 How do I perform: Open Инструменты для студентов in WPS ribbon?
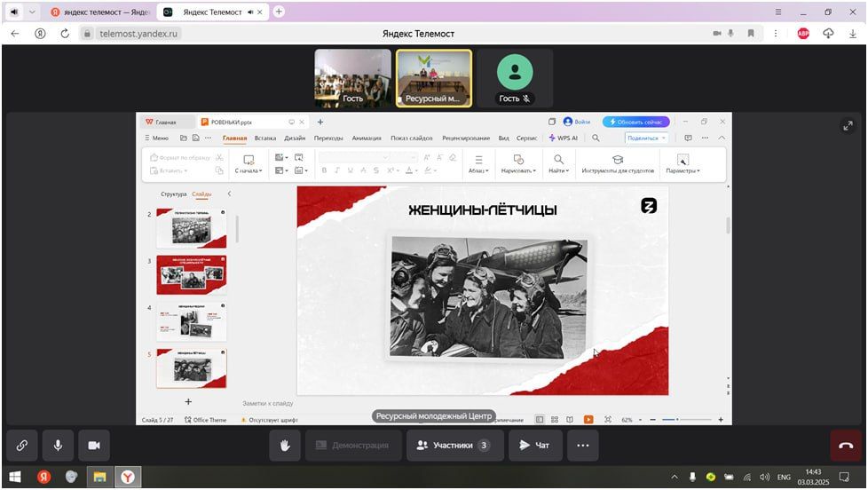[x=618, y=164]
